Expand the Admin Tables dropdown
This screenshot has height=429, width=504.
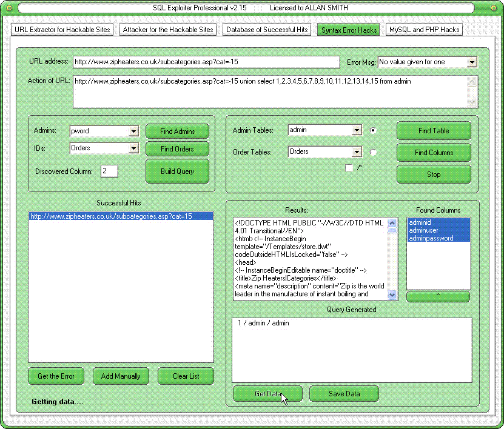[x=357, y=130]
